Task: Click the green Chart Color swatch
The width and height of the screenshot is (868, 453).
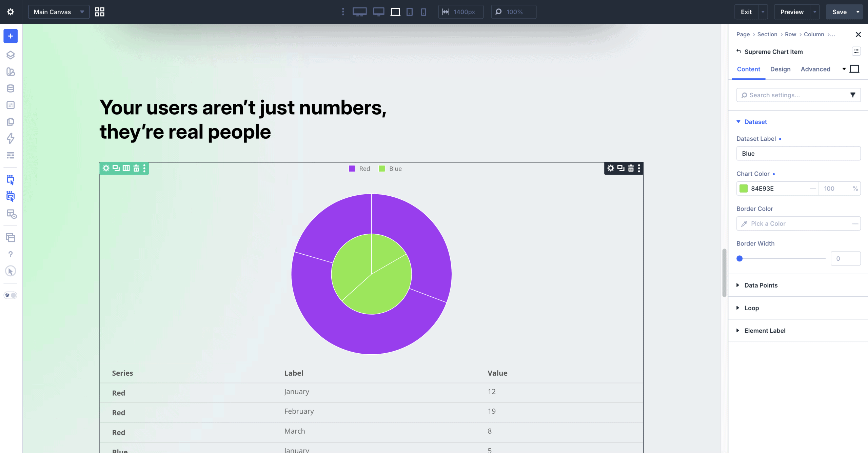Action: click(743, 189)
